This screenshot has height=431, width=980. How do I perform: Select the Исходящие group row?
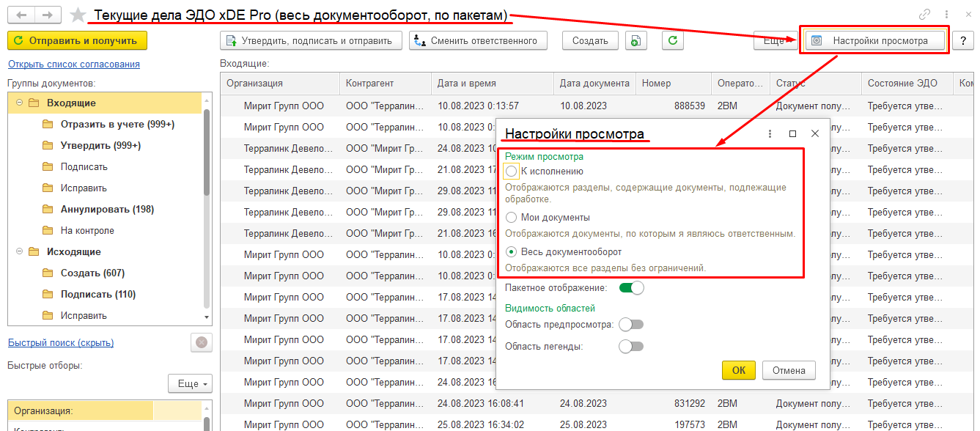[105, 252]
